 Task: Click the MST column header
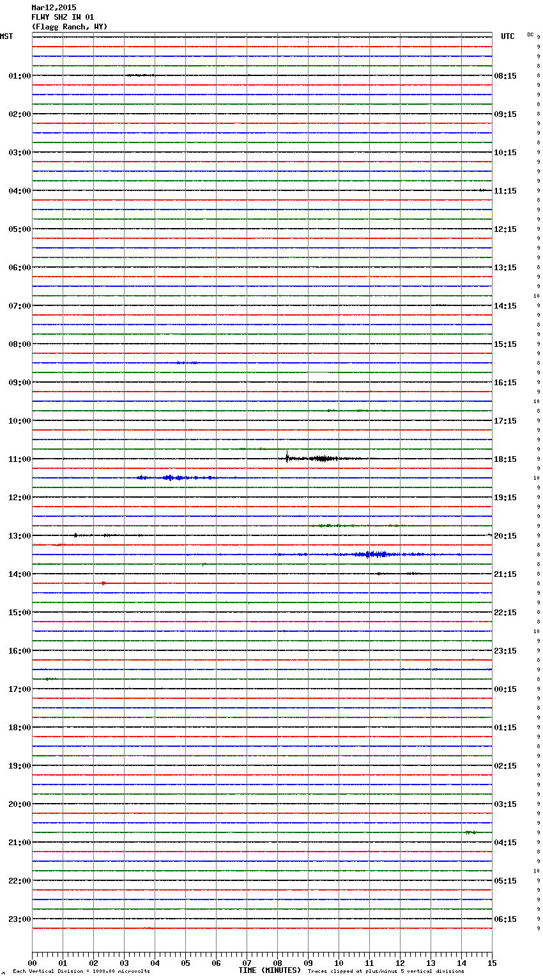pyautogui.click(x=6, y=36)
